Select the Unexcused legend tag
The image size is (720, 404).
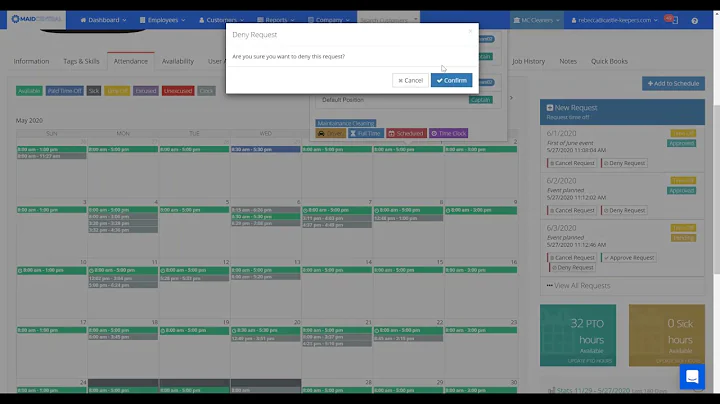(x=178, y=91)
